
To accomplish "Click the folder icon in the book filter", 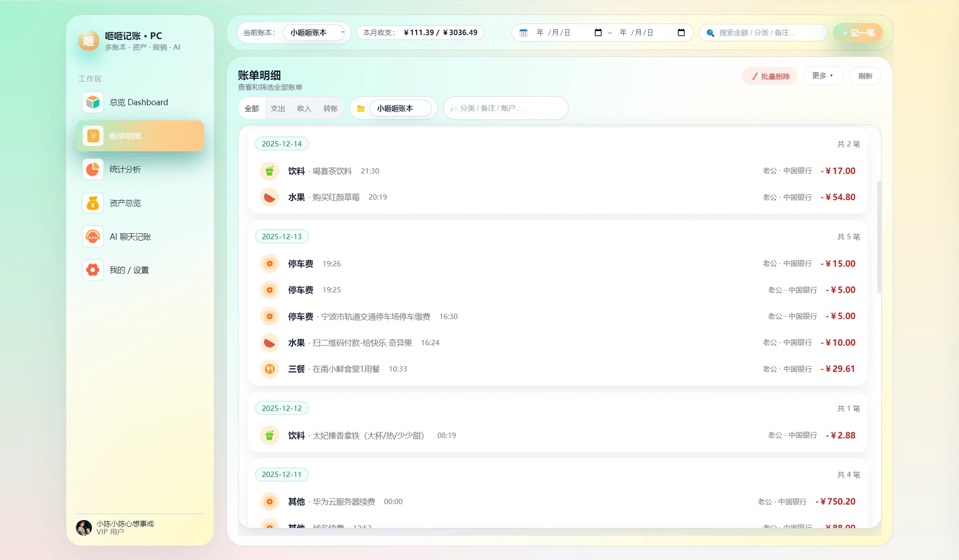I will pyautogui.click(x=362, y=108).
